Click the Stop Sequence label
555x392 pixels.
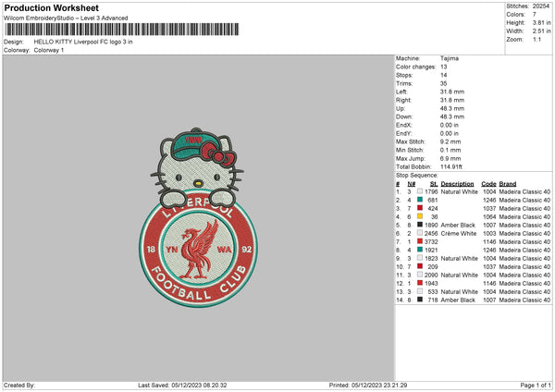point(417,176)
